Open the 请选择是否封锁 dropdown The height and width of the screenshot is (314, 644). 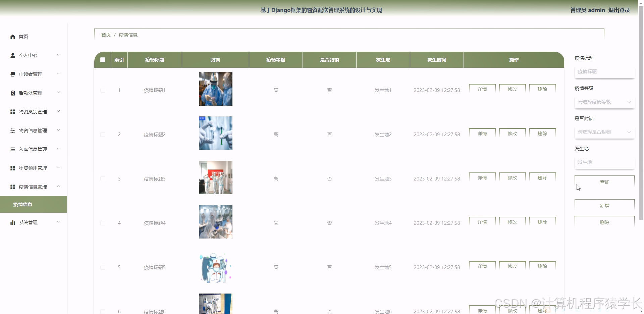pos(604,132)
